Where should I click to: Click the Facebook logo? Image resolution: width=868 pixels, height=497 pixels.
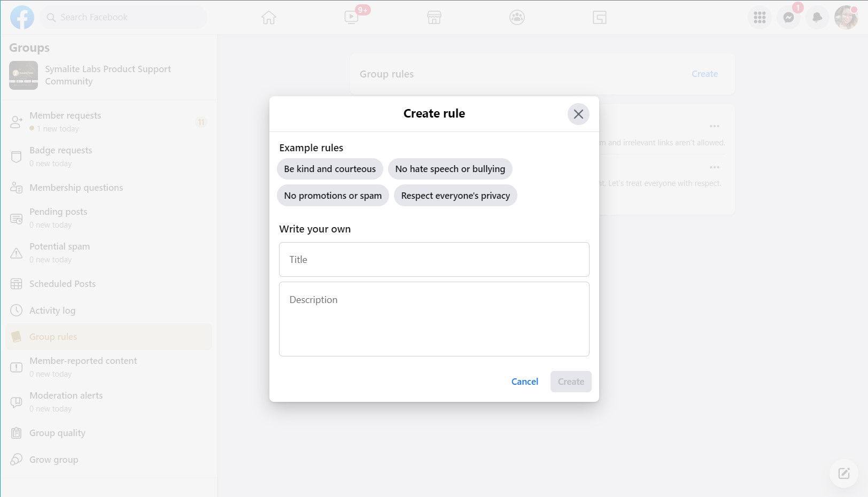click(22, 17)
